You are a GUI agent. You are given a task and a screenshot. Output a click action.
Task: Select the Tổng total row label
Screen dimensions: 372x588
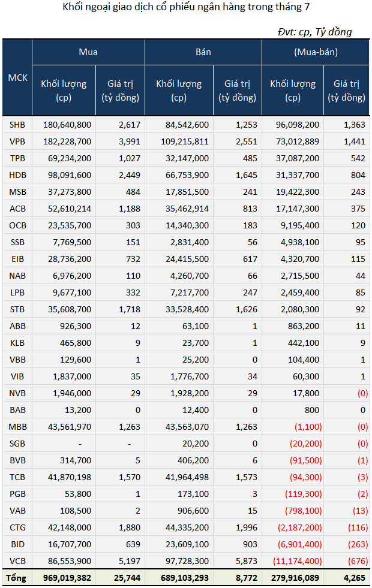[x=16, y=578]
